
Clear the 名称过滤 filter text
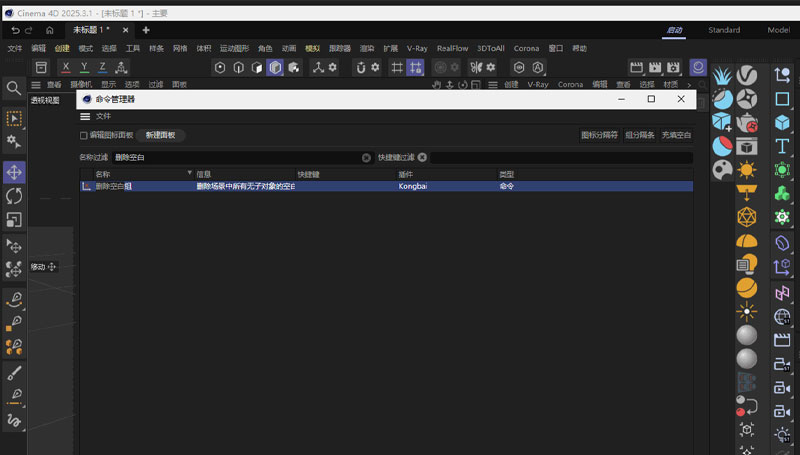click(x=366, y=157)
